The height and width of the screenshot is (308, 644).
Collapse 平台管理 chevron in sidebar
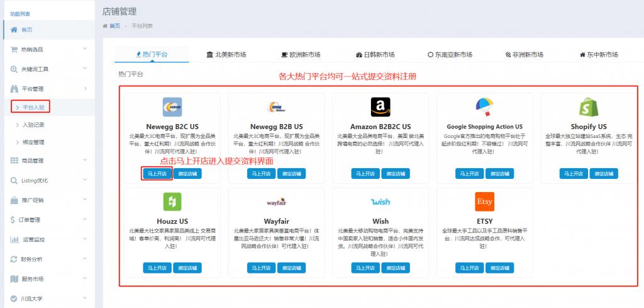click(x=86, y=88)
